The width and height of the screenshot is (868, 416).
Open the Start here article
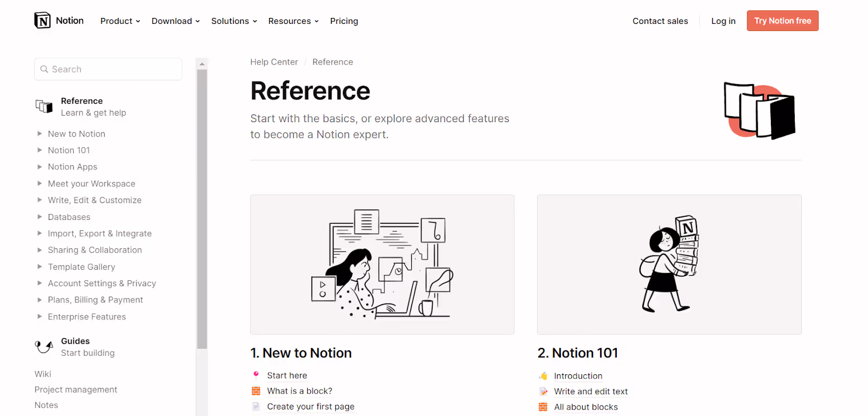(287, 375)
